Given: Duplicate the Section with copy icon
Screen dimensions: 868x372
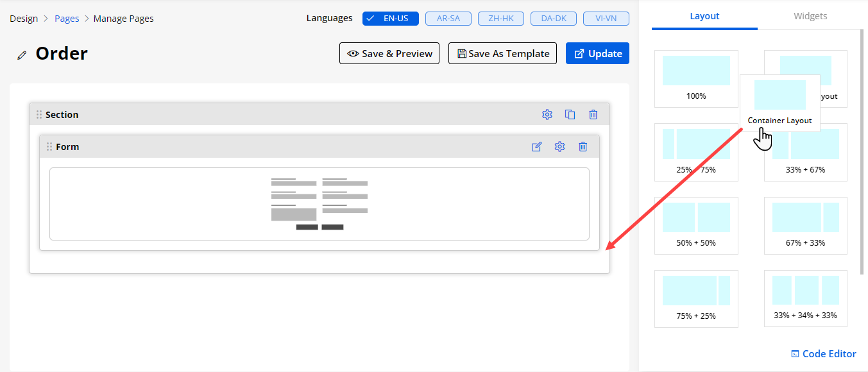Looking at the screenshot, I should tap(570, 115).
